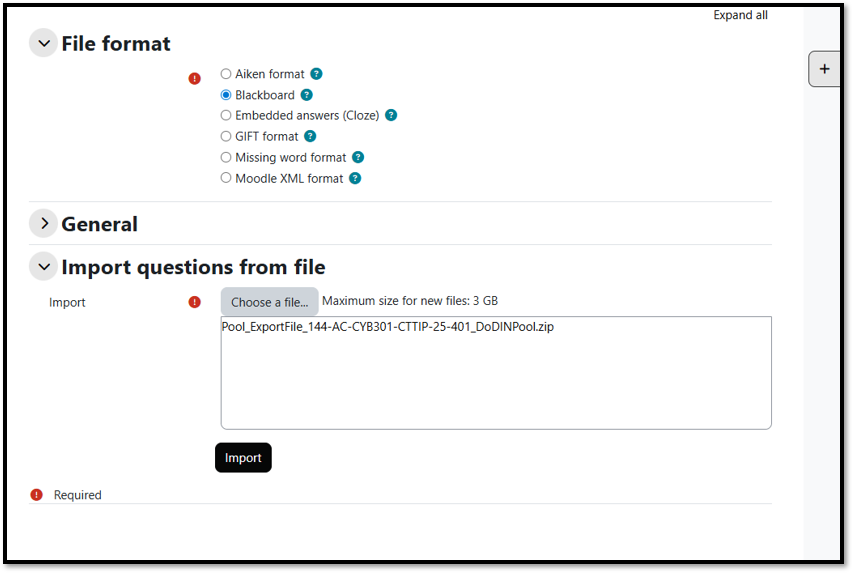The width and height of the screenshot is (853, 573).
Task: Select Moodle XML format radio button
Action: coord(226,178)
